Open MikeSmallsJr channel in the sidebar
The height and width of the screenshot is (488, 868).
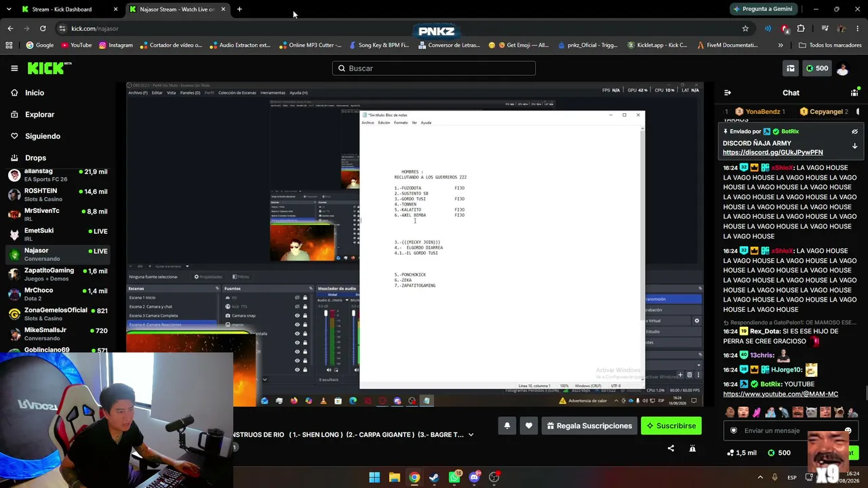(x=58, y=333)
